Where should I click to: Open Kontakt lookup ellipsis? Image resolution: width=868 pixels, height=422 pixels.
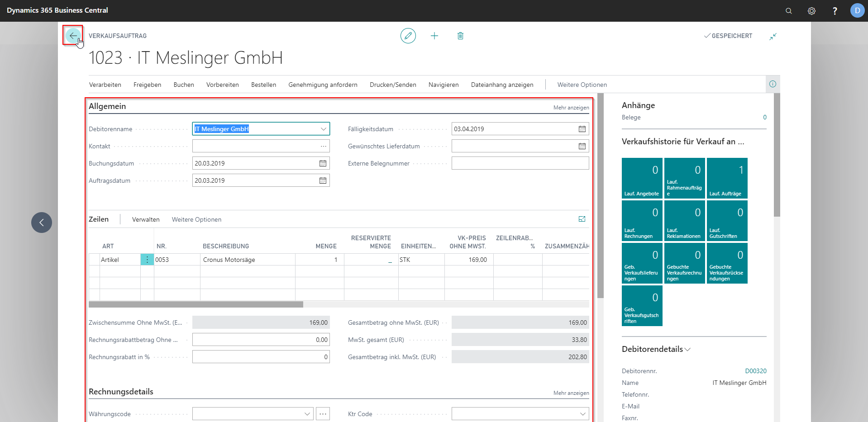323,146
